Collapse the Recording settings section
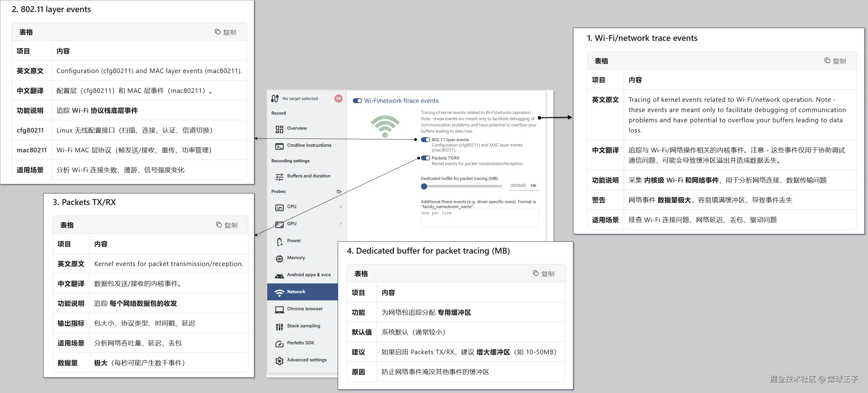 (290, 161)
